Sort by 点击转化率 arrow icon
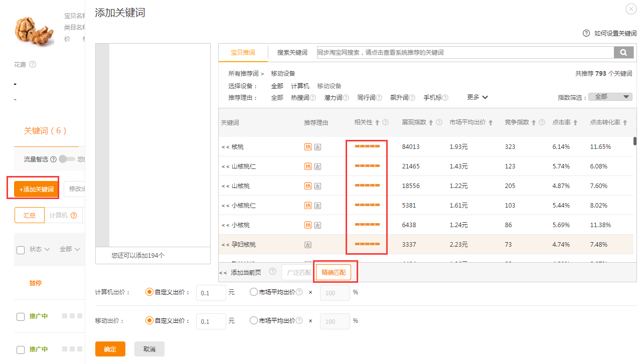The image size is (642, 364). click(x=625, y=122)
